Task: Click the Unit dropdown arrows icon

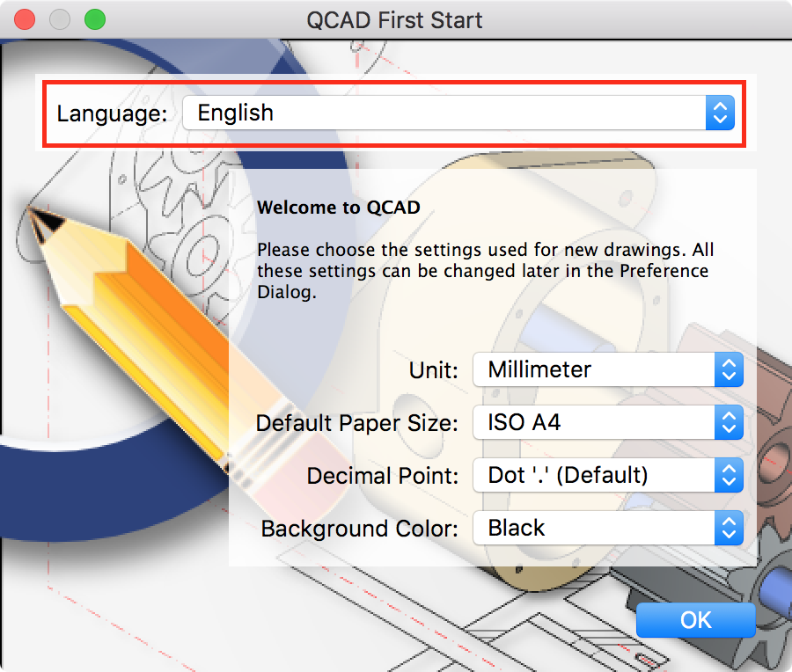Action: [729, 369]
